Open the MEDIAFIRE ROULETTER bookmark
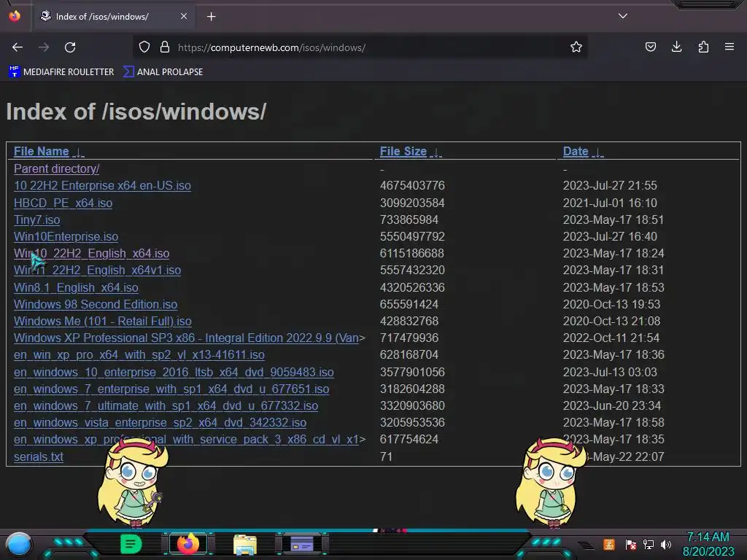This screenshot has width=747, height=560. (x=61, y=72)
